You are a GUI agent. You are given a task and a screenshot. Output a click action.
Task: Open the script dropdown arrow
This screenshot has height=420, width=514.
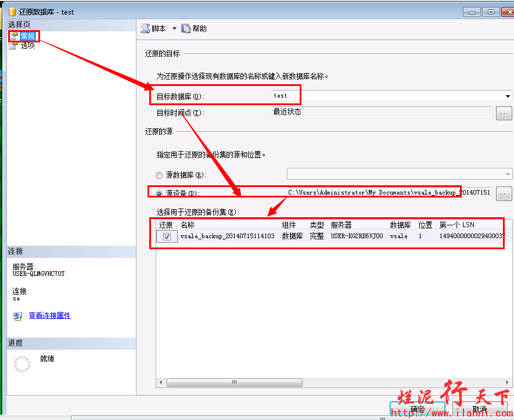click(x=174, y=28)
